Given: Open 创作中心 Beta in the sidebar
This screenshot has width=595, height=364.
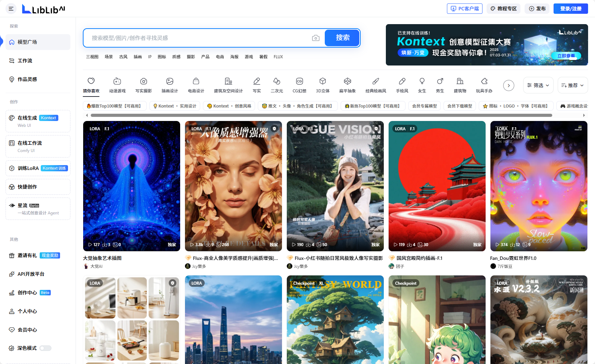Looking at the screenshot, I should [x=38, y=293].
